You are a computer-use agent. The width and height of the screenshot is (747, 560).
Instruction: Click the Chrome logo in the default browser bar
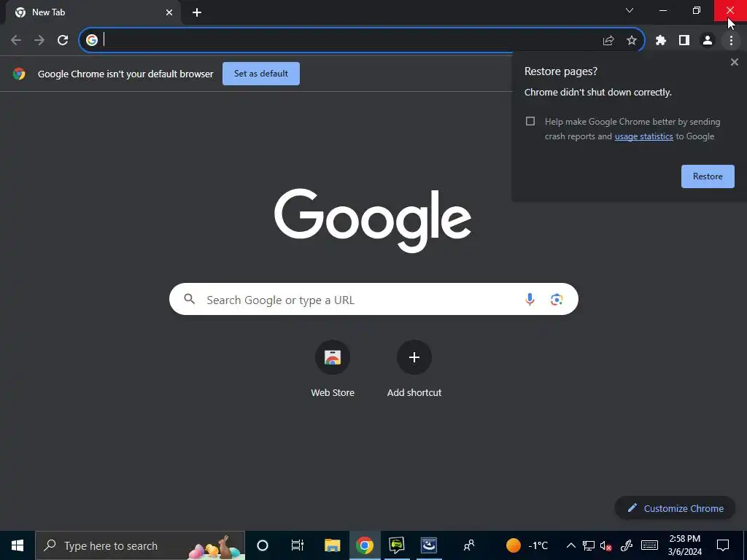pos(19,74)
